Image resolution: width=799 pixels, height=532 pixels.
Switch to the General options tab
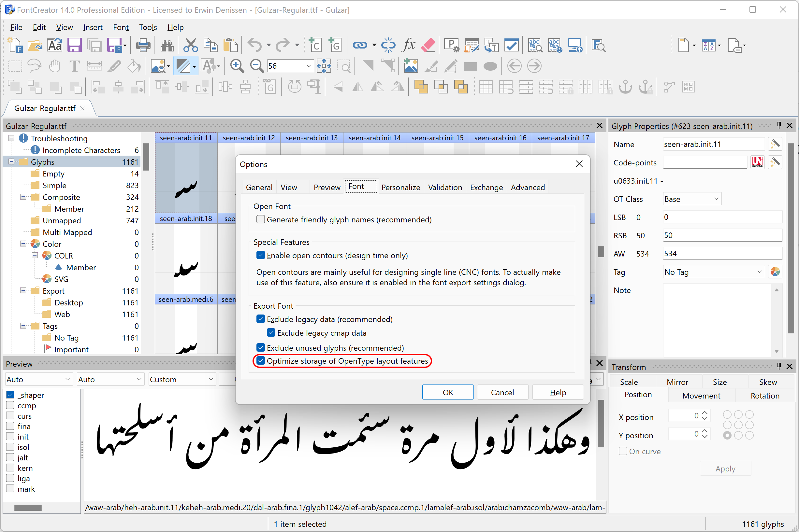[259, 187]
